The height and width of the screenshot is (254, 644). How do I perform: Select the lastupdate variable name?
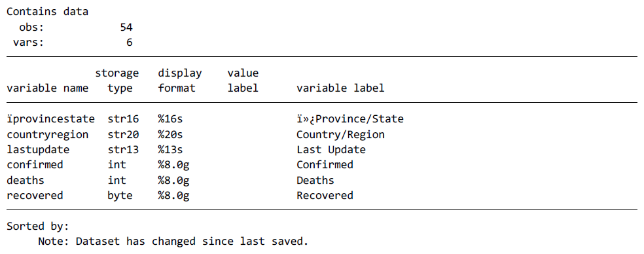tap(38, 150)
